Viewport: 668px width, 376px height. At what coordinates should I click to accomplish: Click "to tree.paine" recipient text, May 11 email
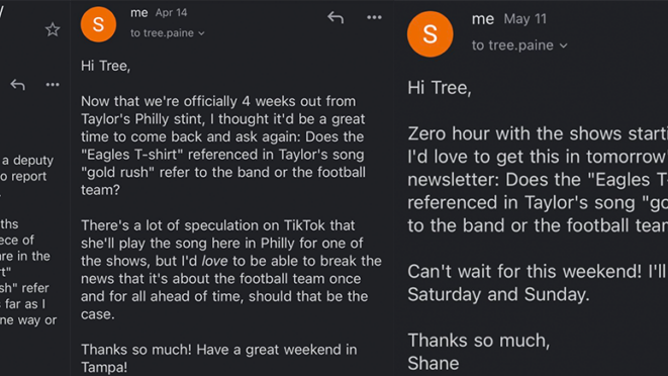[x=513, y=45]
